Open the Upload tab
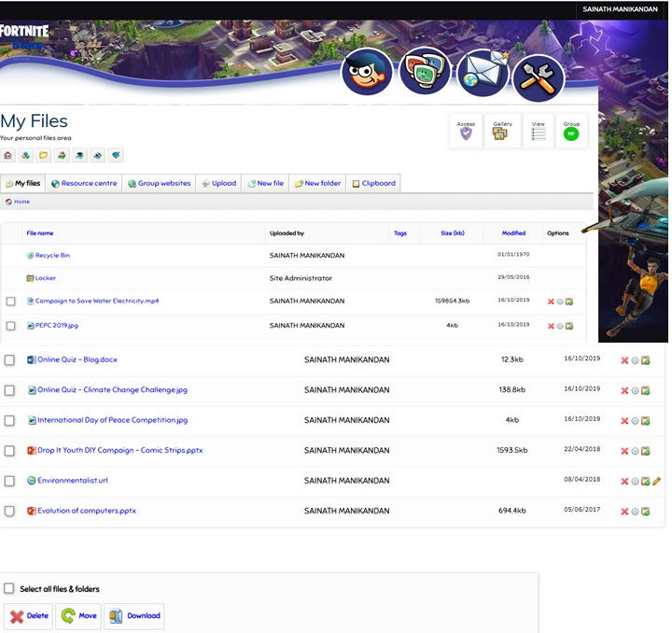672x633 pixels. point(219,183)
